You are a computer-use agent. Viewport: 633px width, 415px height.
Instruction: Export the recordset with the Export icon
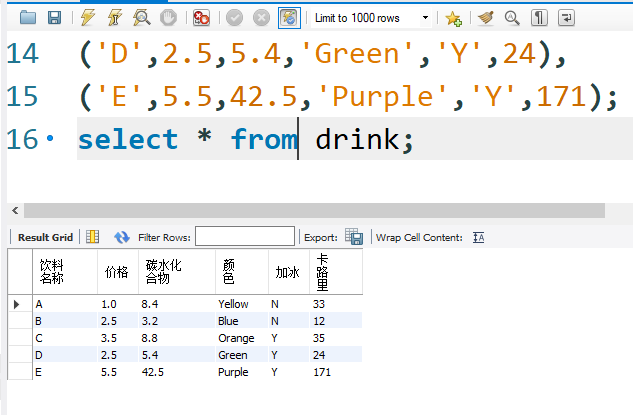[354, 237]
